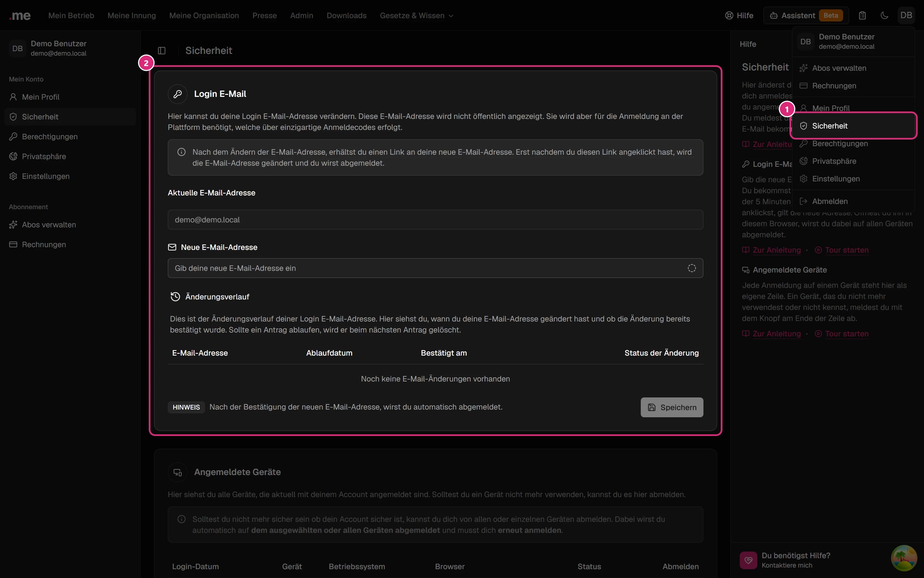Open the DB avatar menu in top bar
This screenshot has width=924, height=578.
click(906, 16)
